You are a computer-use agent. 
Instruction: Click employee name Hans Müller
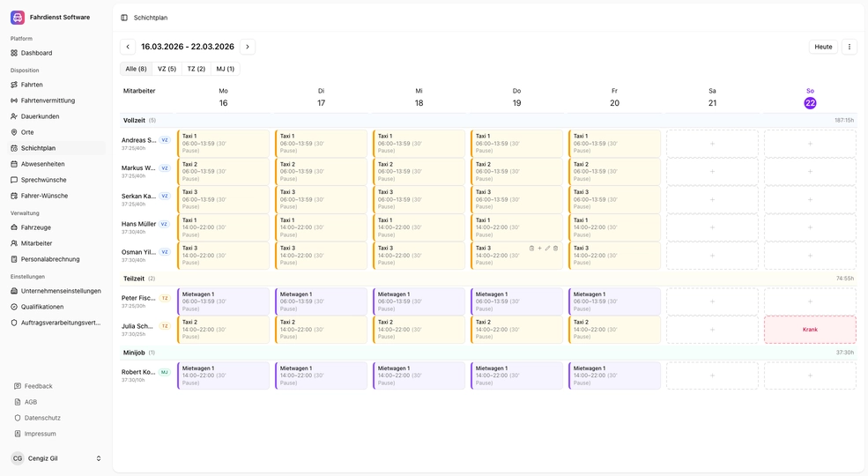coord(139,224)
